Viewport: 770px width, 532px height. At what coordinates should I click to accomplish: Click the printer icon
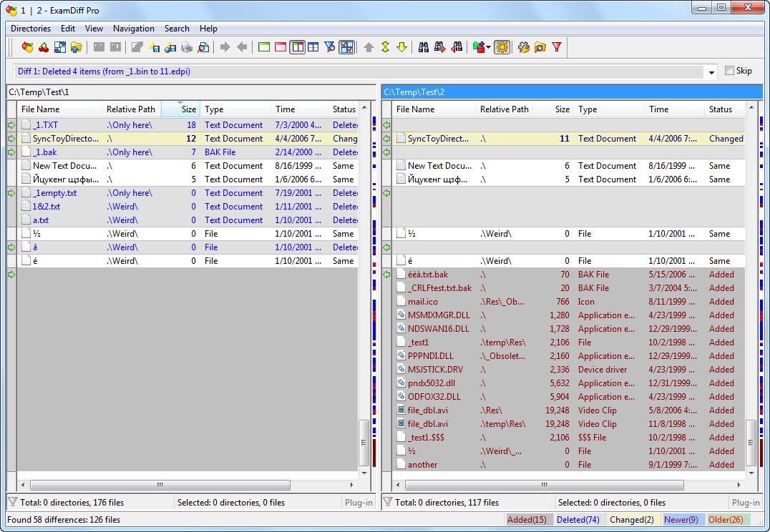click(x=187, y=47)
